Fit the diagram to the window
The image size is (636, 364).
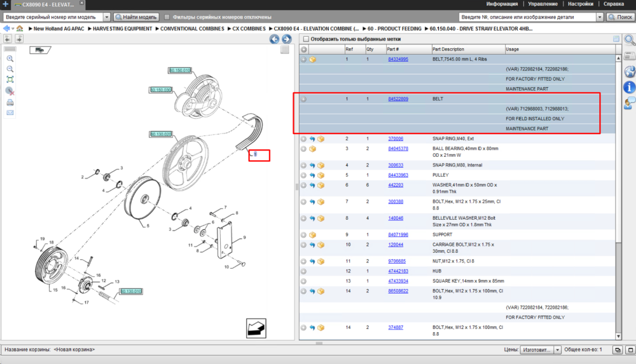pos(10,79)
